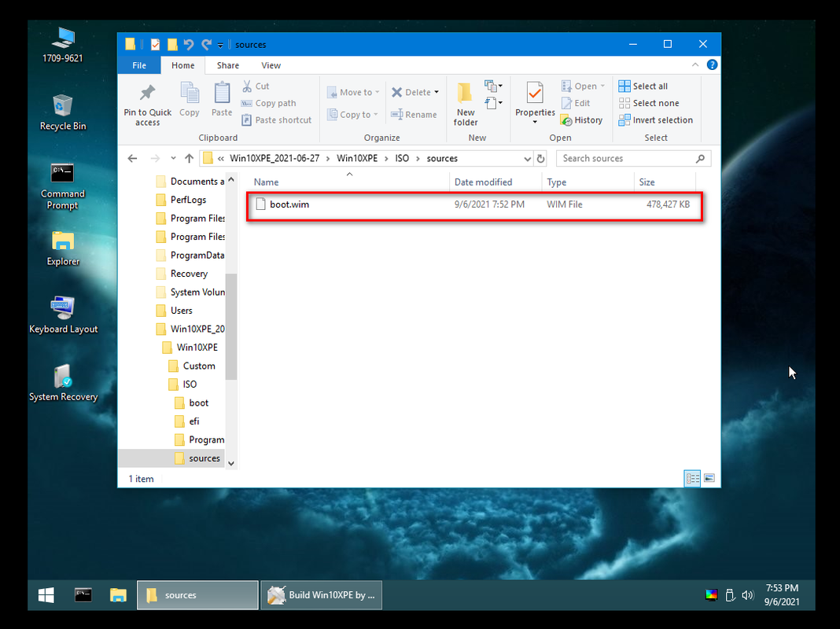Screen dimensions: 840x629
Task: Switch to Build Win10XPE taskbar window
Action: point(322,595)
